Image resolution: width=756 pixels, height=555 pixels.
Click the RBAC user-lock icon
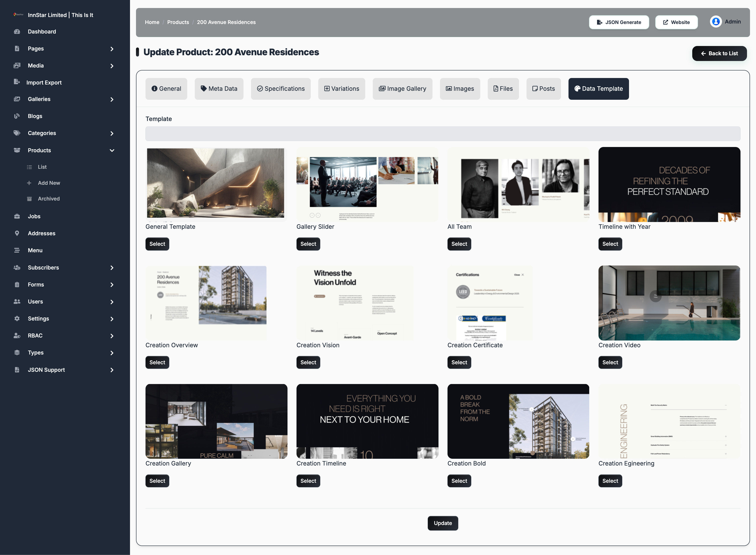tap(17, 335)
